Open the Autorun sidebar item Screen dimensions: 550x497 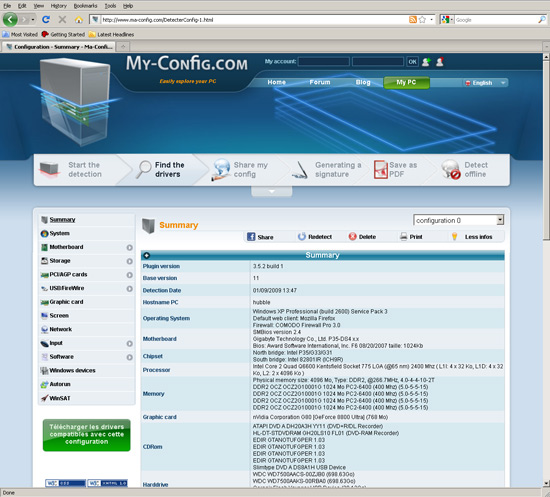[60, 384]
